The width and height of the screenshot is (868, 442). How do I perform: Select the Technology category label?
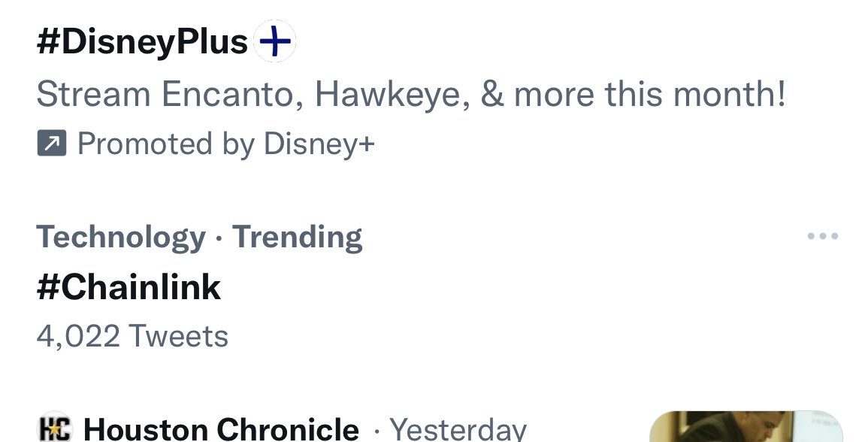click(121, 238)
